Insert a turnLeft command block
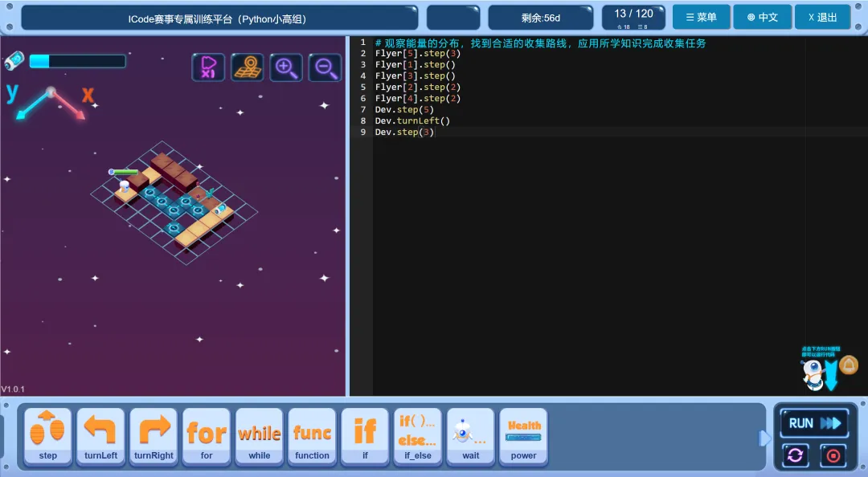Viewport: 868px width, 477px height. click(x=100, y=437)
